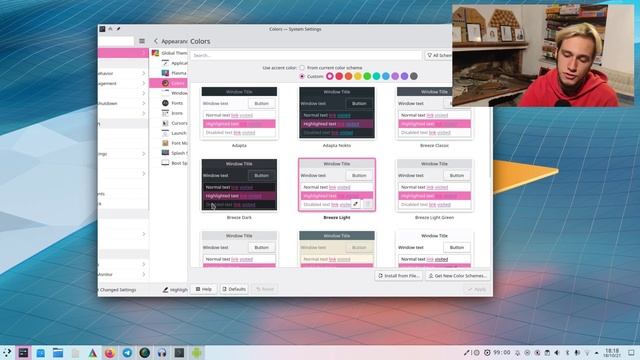This screenshot has width=640, height=360.
Task: Choose the red accent color swatch
Action: [339, 76]
